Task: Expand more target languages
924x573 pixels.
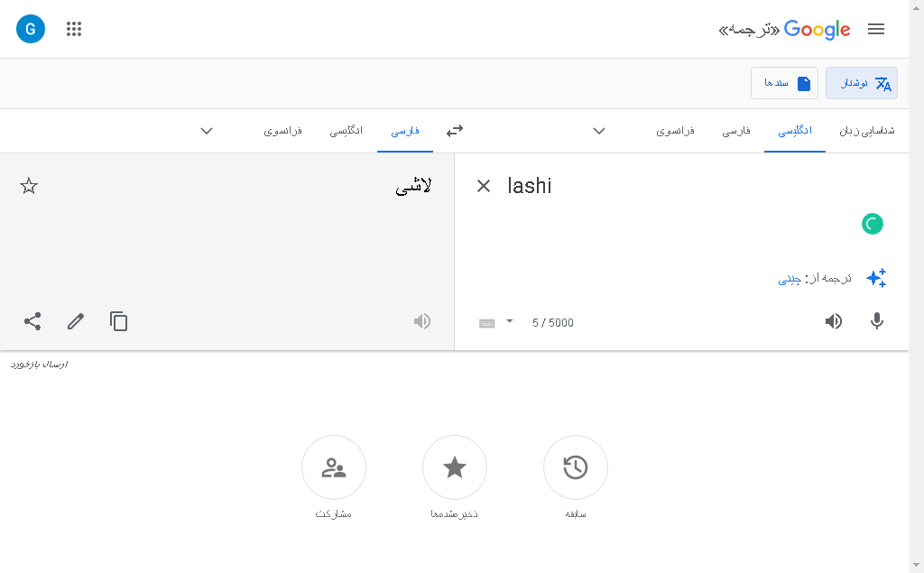Action: click(207, 131)
